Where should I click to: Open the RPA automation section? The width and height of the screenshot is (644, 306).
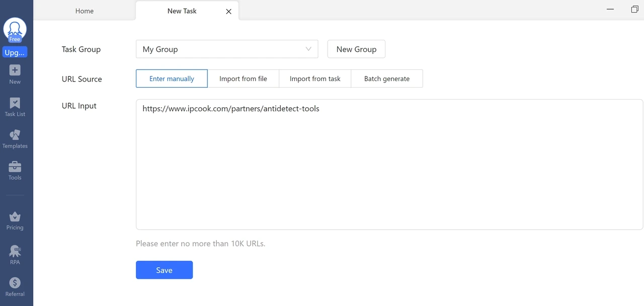click(x=15, y=252)
